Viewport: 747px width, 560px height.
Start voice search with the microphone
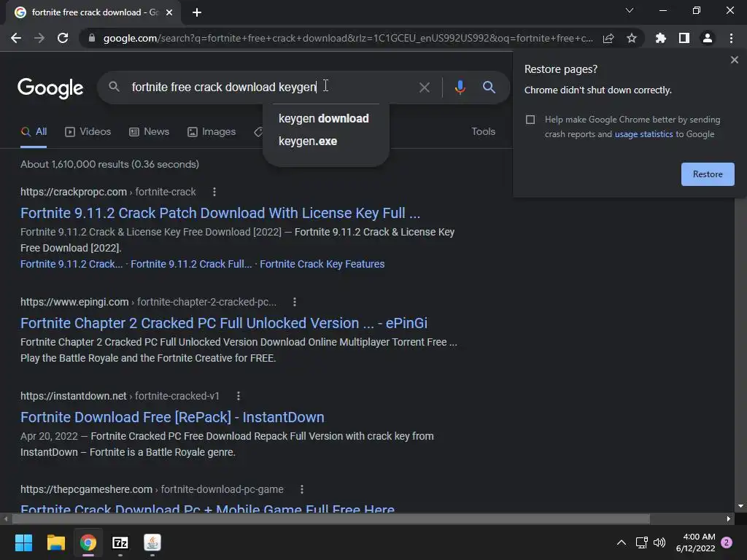coord(460,87)
